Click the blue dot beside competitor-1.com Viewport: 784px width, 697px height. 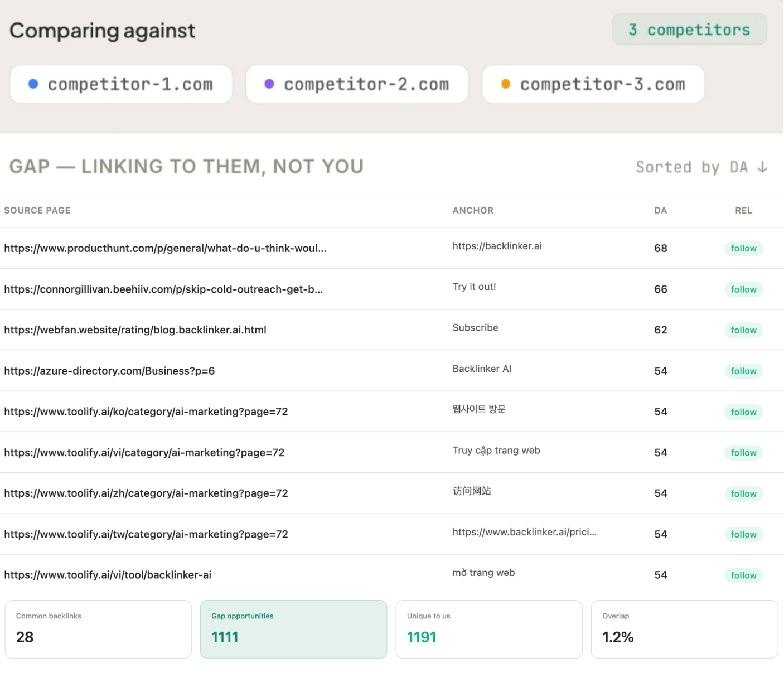33,84
